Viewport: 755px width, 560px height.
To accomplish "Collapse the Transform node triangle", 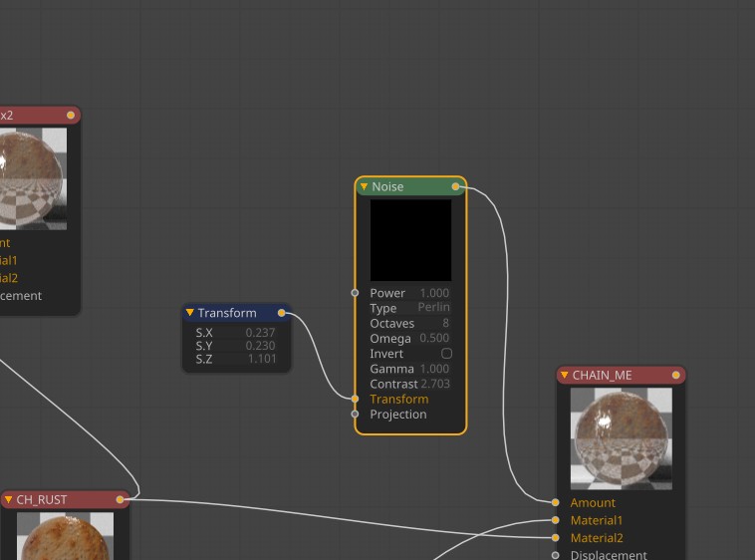I will pos(189,313).
